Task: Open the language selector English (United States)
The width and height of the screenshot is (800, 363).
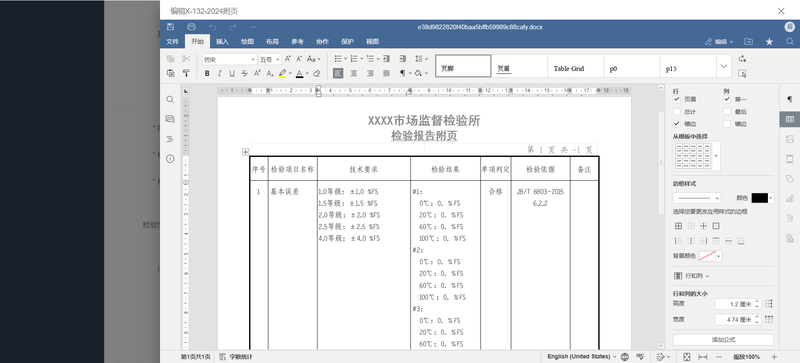Action: (582, 356)
